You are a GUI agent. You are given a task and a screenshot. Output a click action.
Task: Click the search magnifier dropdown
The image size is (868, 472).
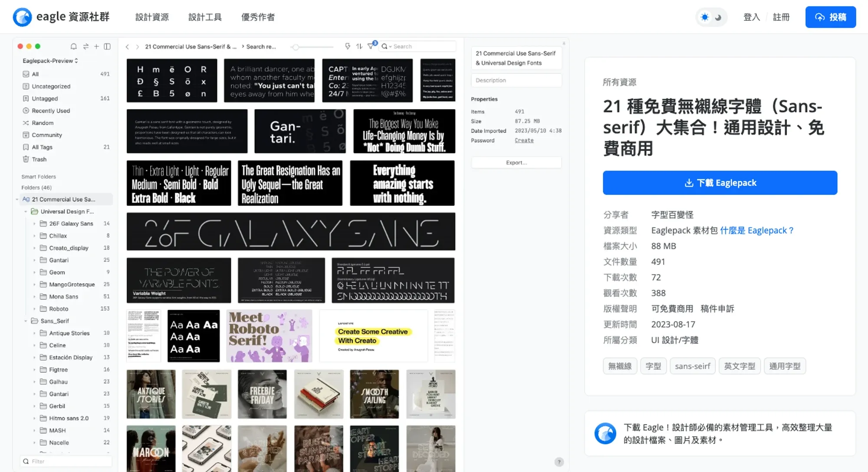[386, 46]
